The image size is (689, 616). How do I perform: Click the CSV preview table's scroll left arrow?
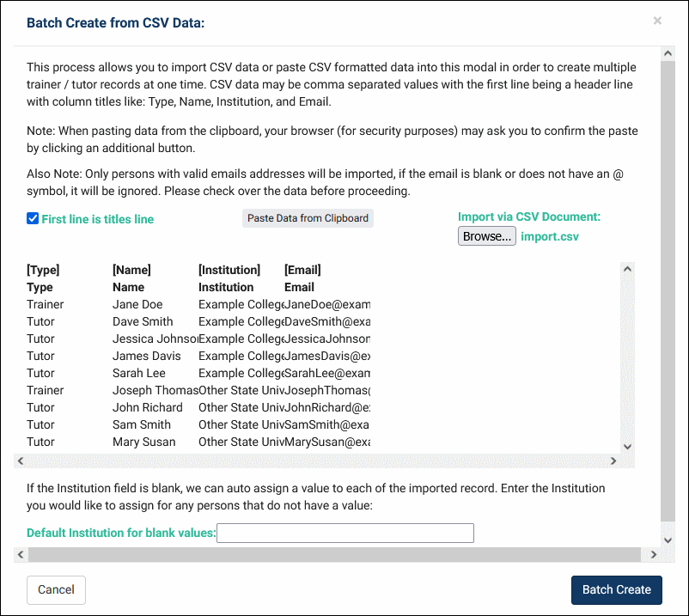coord(21,461)
